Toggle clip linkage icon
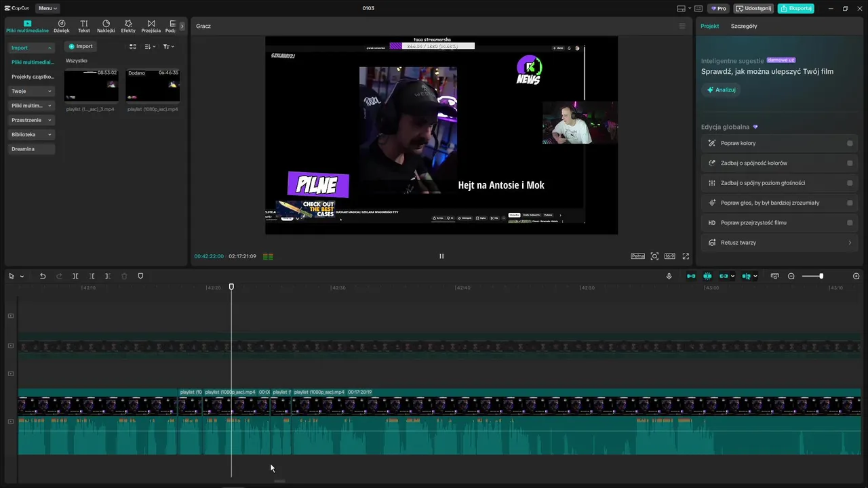 724,276
